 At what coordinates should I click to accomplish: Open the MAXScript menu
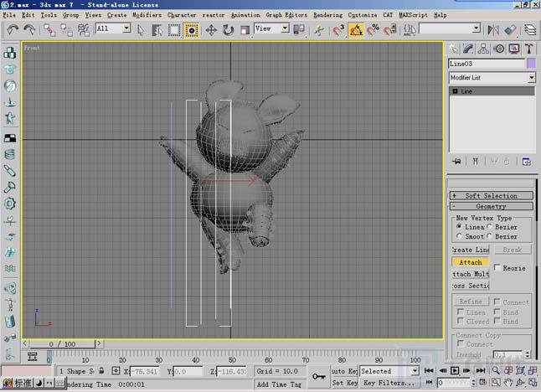tap(413, 15)
